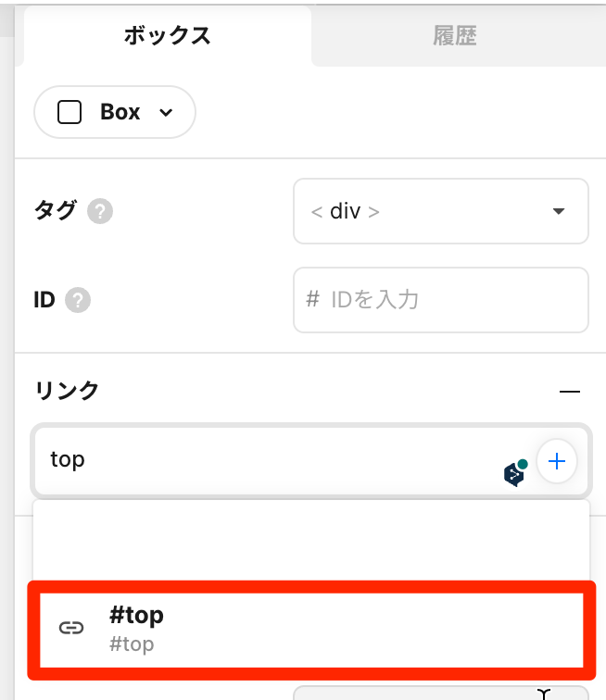Click the リンク section heading
This screenshot has width=606, height=700.
click(x=67, y=390)
